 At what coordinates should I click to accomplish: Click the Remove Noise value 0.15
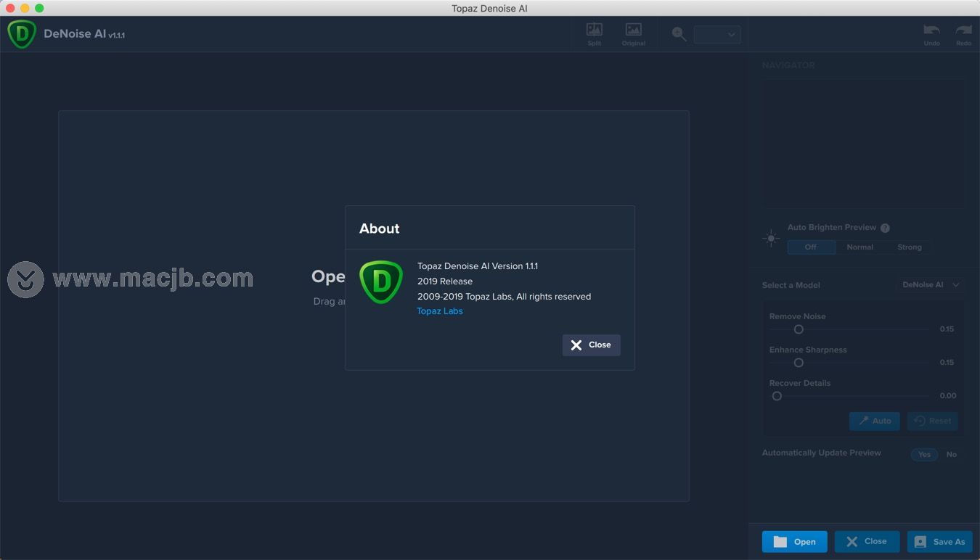click(947, 329)
